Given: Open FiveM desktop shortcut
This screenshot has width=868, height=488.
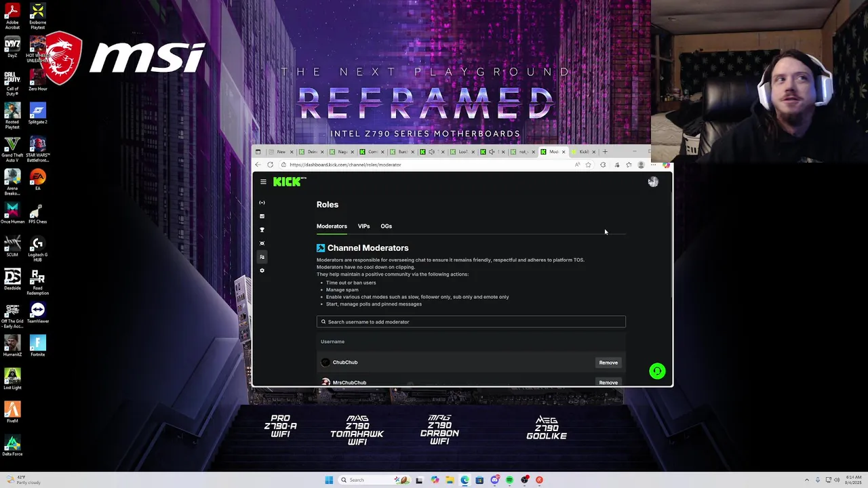Looking at the screenshot, I should [x=12, y=412].
